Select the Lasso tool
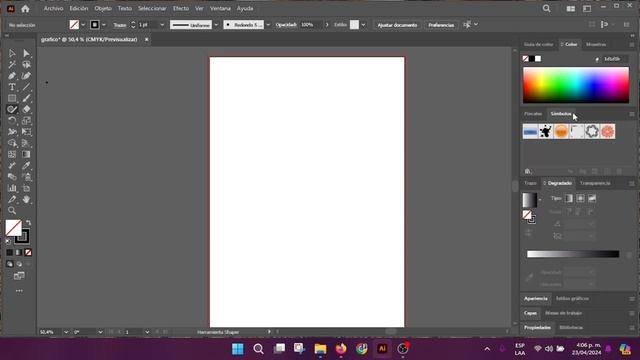This screenshot has width=640, height=360. 27,64
